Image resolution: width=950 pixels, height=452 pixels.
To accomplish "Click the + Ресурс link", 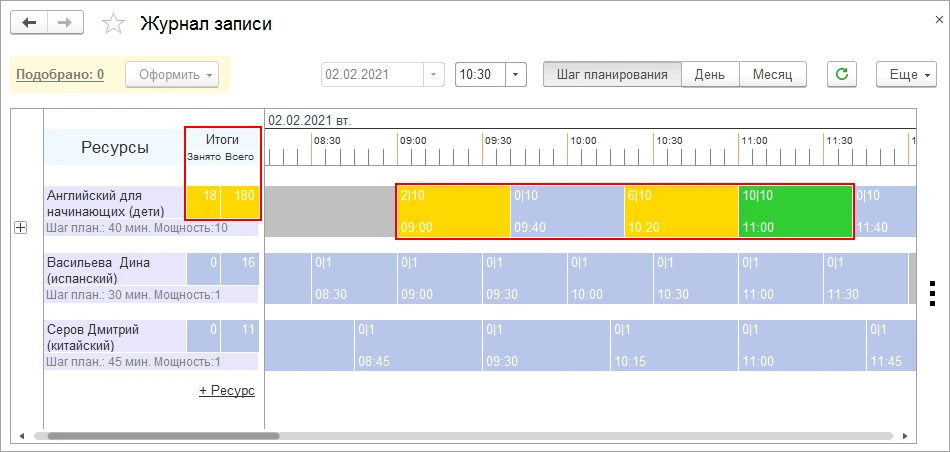I will tap(227, 390).
